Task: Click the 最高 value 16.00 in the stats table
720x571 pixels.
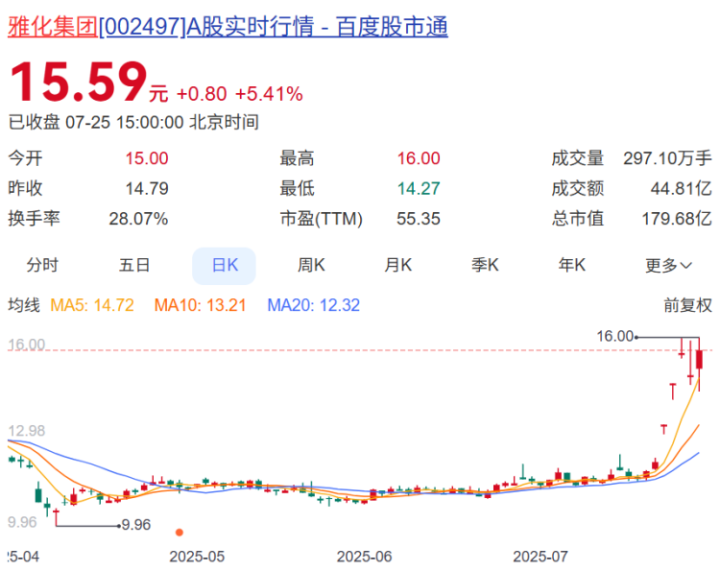Action: 418,158
